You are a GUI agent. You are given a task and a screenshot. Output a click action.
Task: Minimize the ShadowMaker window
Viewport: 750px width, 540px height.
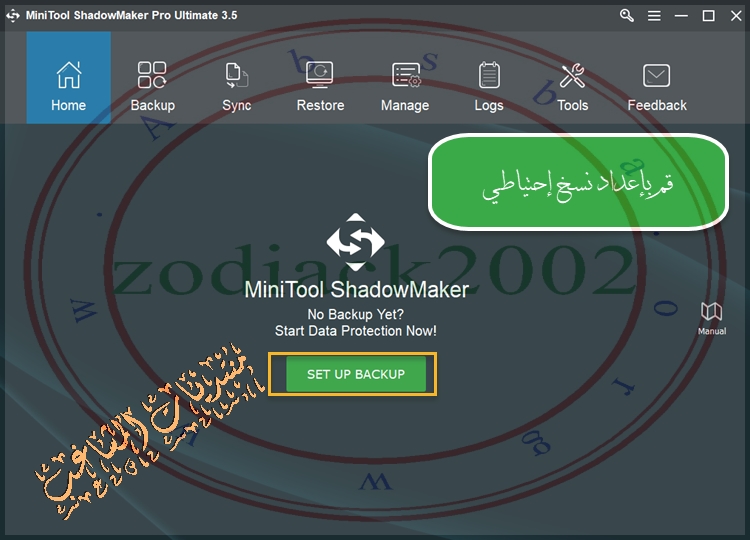click(x=681, y=16)
